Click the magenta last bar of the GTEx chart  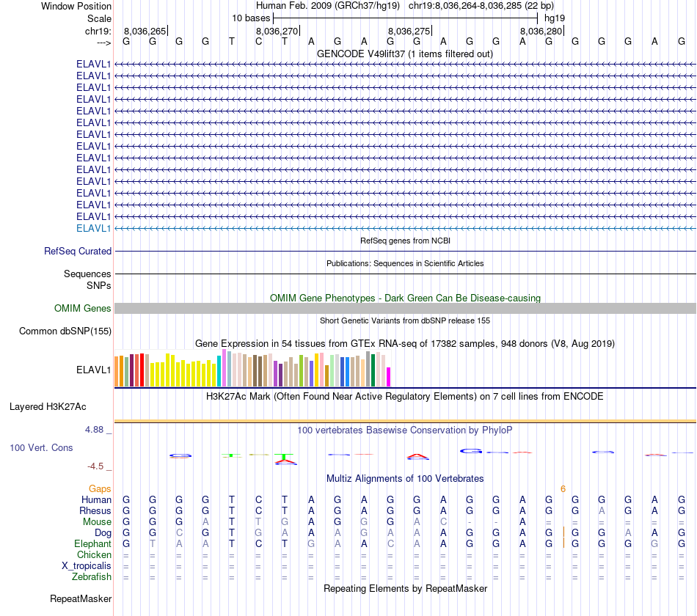coord(389,377)
